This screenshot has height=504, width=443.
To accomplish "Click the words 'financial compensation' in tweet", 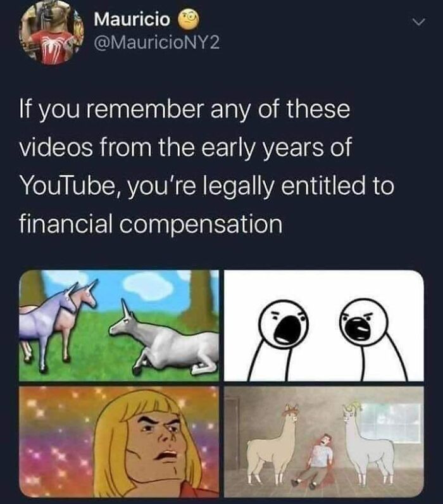I will point(151,224).
